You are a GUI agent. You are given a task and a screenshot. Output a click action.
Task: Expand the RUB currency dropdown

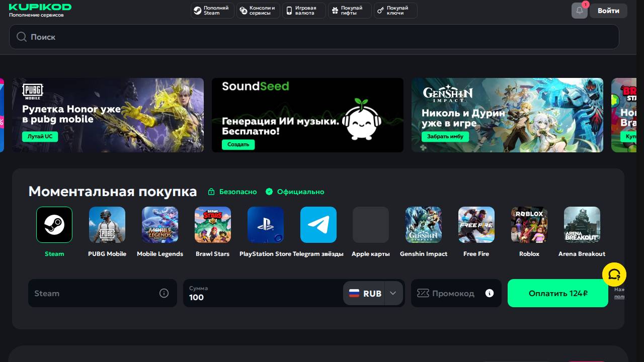pyautogui.click(x=373, y=293)
